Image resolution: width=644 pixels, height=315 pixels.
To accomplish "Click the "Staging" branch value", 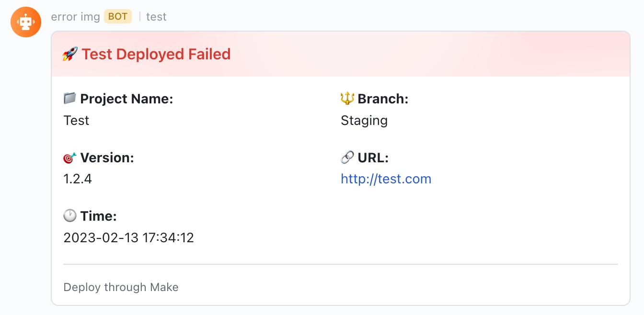I will click(364, 120).
